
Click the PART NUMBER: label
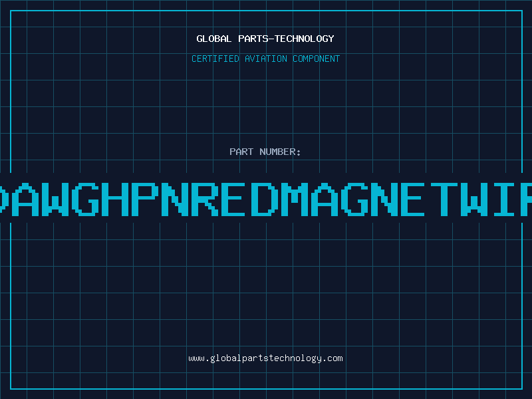pyautogui.click(x=265, y=152)
